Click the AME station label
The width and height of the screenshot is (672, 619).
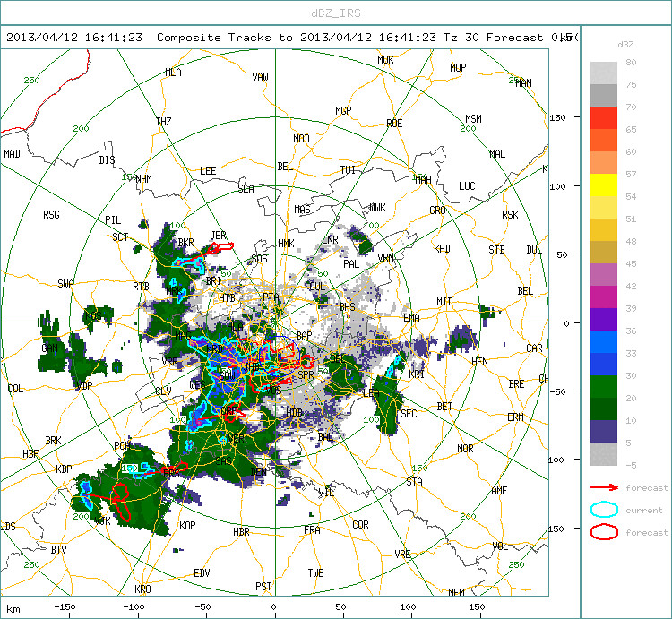pos(499,491)
